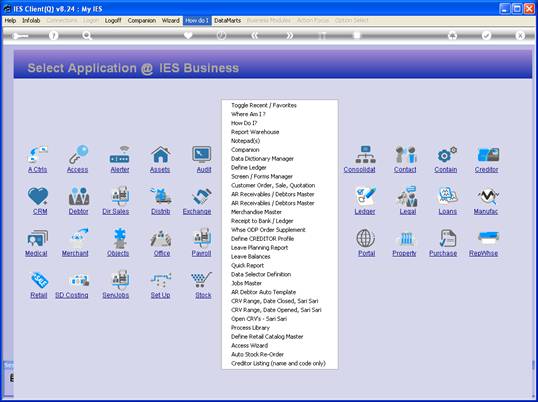Open the Merchant module icon
The height and width of the screenshot is (402, 538).
[79, 238]
